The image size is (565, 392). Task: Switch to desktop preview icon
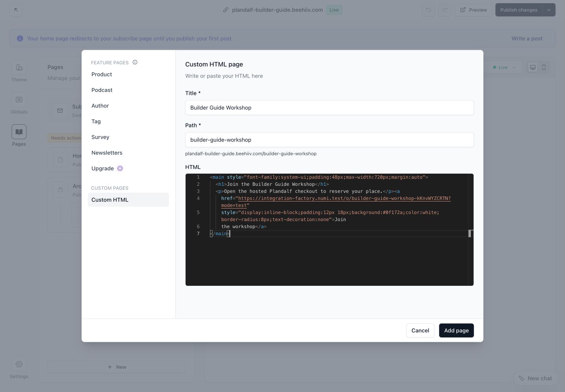[533, 67]
